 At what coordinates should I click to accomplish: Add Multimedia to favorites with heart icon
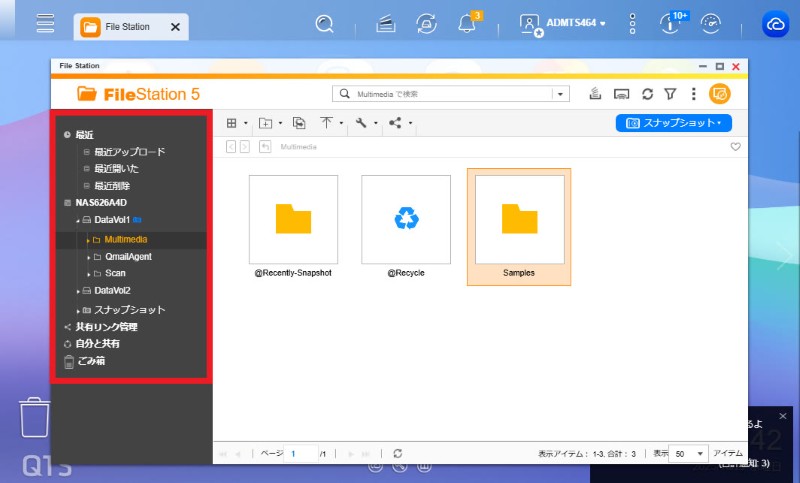pos(735,147)
